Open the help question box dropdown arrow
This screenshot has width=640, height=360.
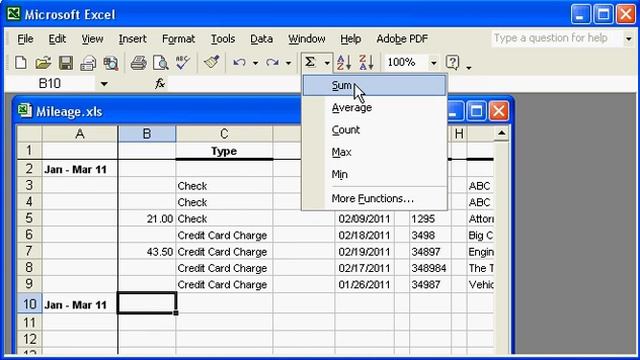pos(629,39)
